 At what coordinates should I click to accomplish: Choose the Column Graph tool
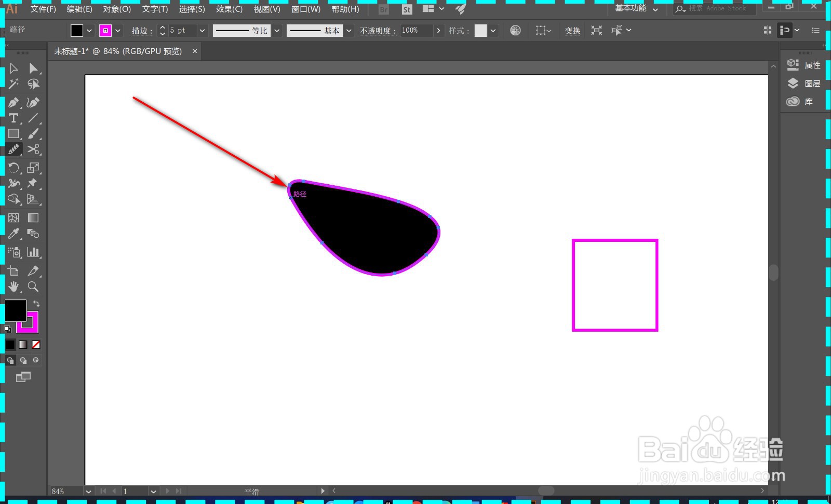33,252
